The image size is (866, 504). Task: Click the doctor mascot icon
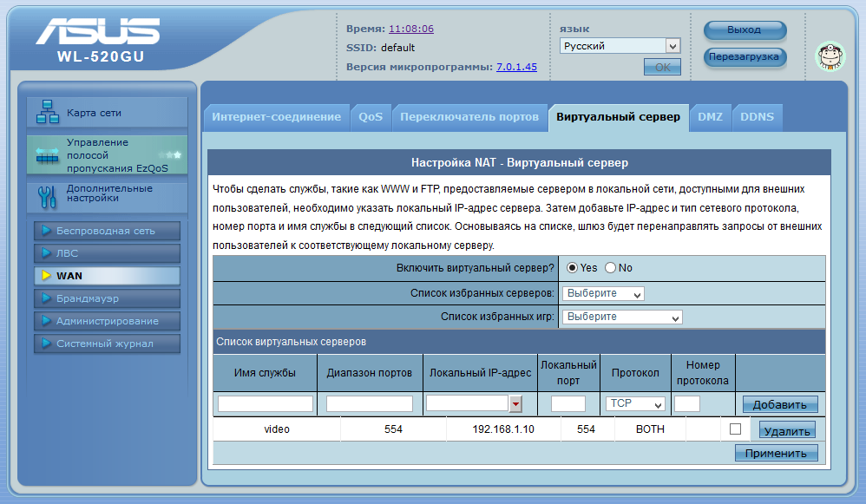pos(830,56)
